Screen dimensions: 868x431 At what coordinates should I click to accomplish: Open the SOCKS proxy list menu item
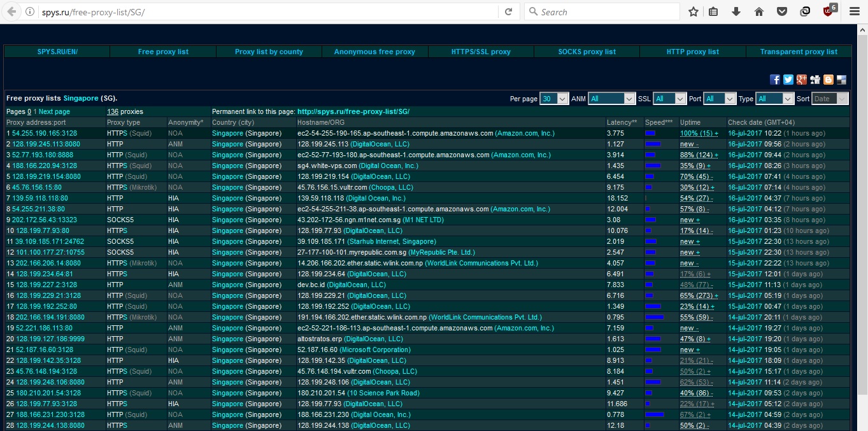(x=587, y=52)
